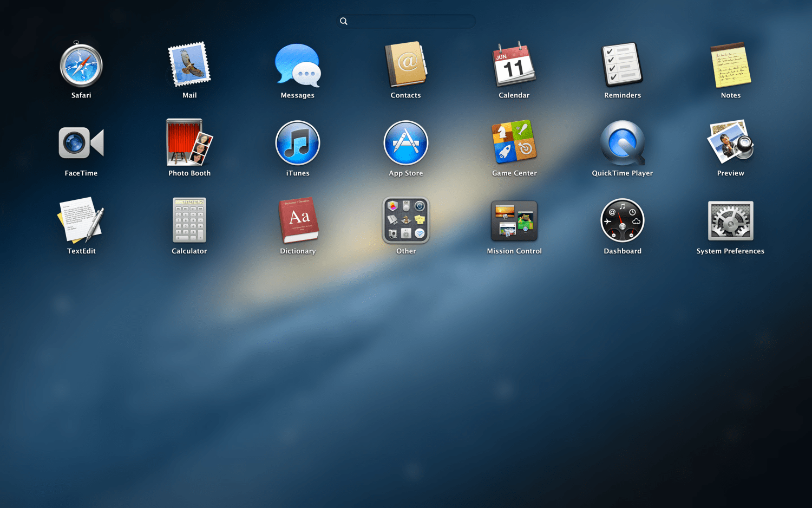Select the "Messages" label text
The image size is (812, 508).
(x=298, y=95)
